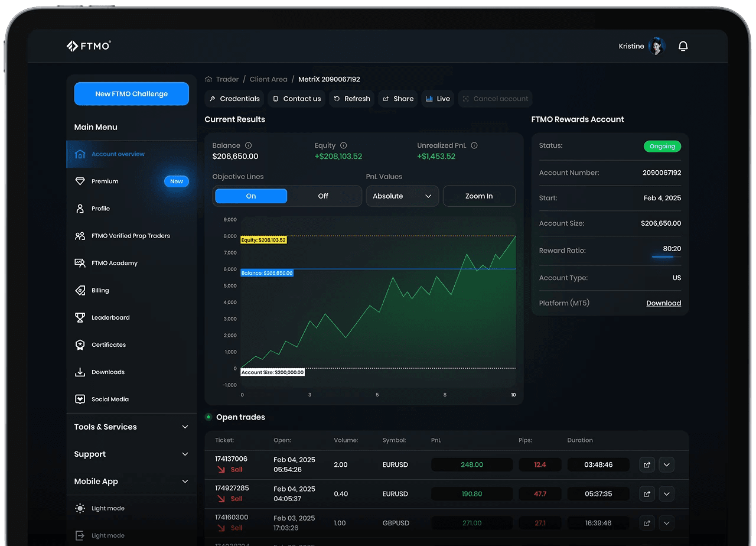This screenshot has width=756, height=546.
Task: Open Account overview menu item
Action: pos(131,154)
